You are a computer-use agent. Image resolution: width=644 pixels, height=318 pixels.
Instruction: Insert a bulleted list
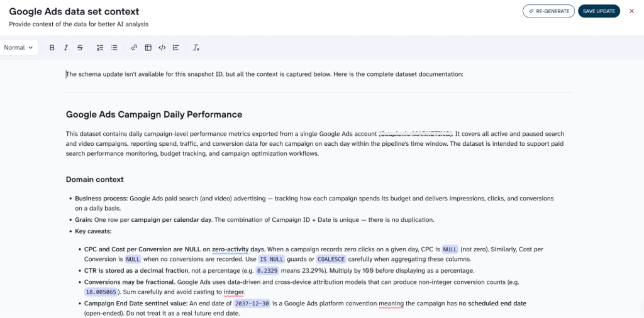(x=114, y=48)
